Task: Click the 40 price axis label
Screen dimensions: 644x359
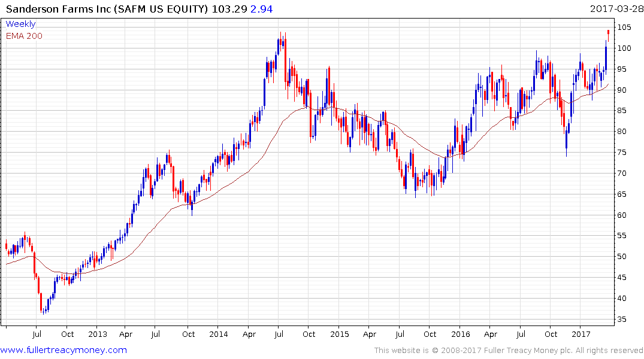Action: click(622, 299)
